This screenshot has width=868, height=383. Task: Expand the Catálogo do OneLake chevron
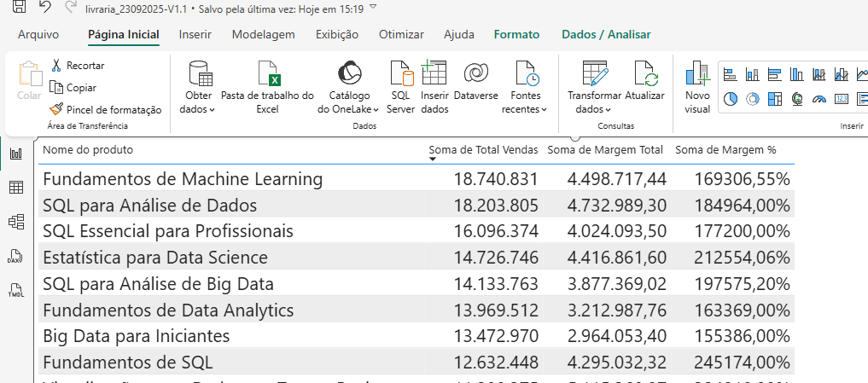(376, 109)
